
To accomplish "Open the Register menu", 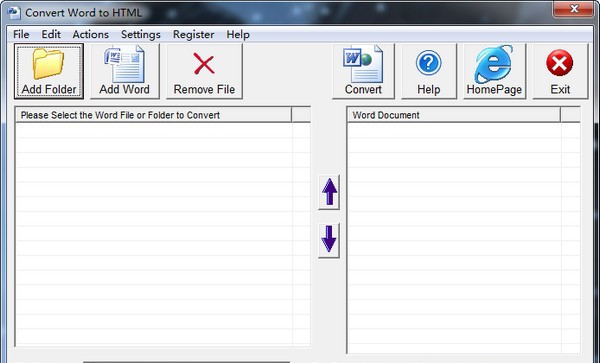I will [x=194, y=34].
